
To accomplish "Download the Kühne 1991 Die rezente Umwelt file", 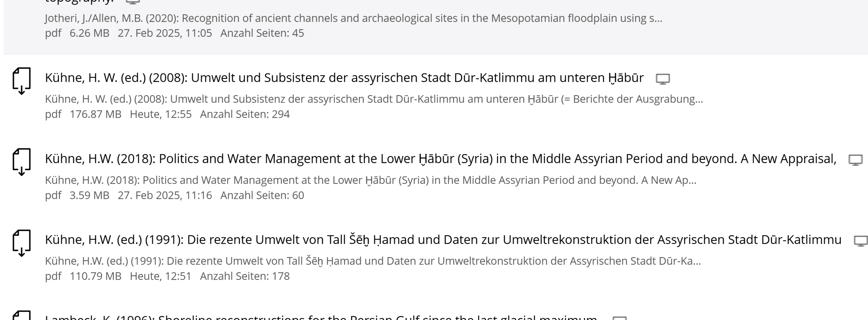I will tap(22, 243).
